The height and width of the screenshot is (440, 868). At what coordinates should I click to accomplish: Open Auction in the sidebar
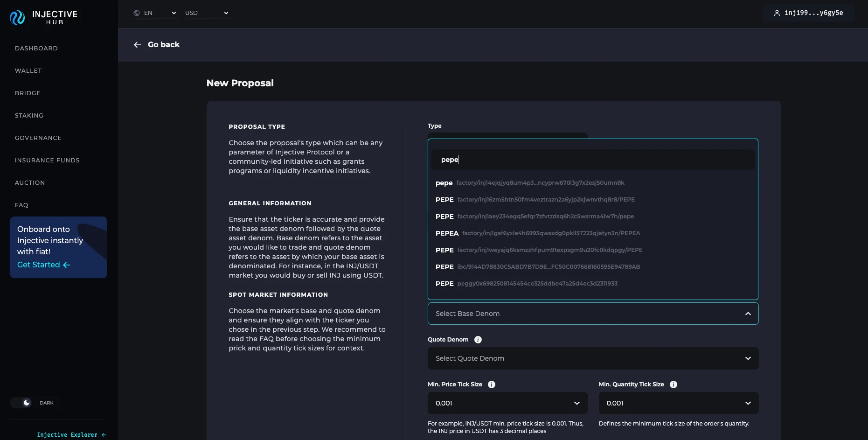pos(30,183)
